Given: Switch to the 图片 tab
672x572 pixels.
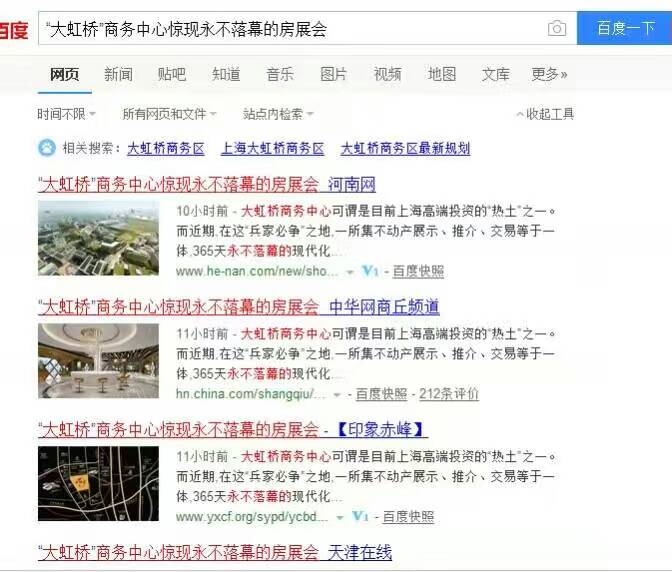Looking at the screenshot, I should tap(333, 75).
